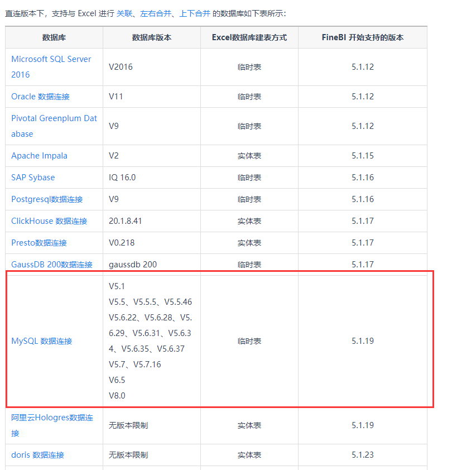The image size is (476, 470).
Task: Select 5.1.12 in the Oracle row
Action: click(x=363, y=97)
